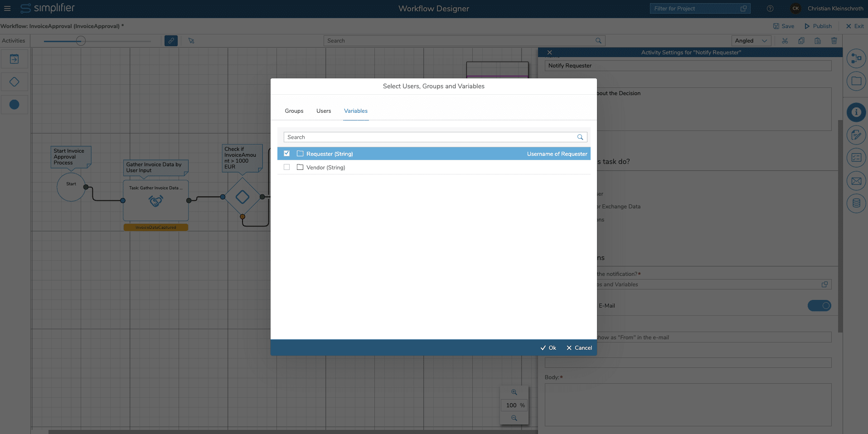This screenshot has width=868, height=434.
Task: Close the Activity Settings panel
Action: (x=549, y=53)
